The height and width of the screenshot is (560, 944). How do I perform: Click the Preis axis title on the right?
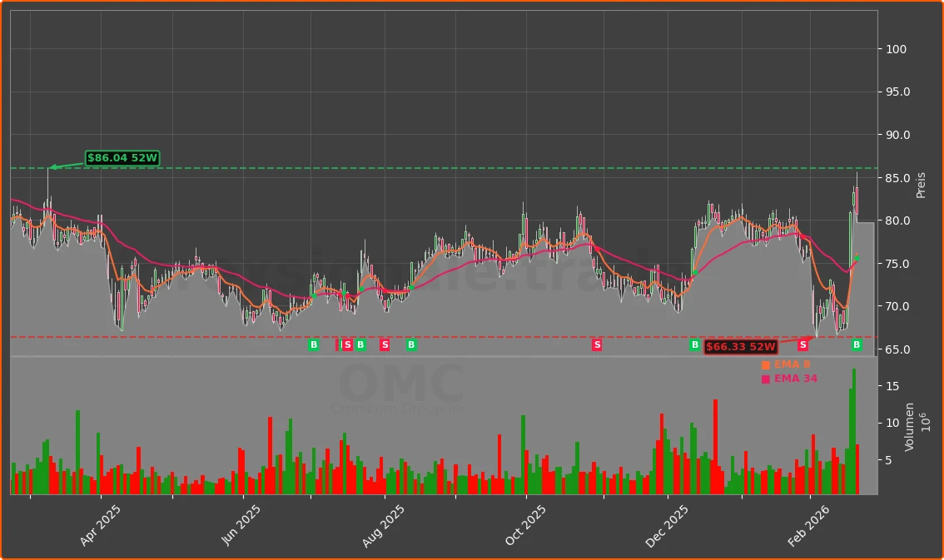[919, 184]
